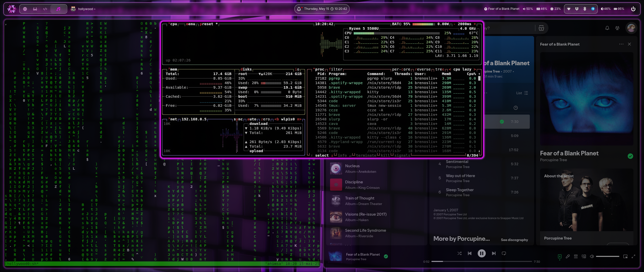Open the Spotify queue icon
Screen dimensions: 644x272
tap(576, 256)
